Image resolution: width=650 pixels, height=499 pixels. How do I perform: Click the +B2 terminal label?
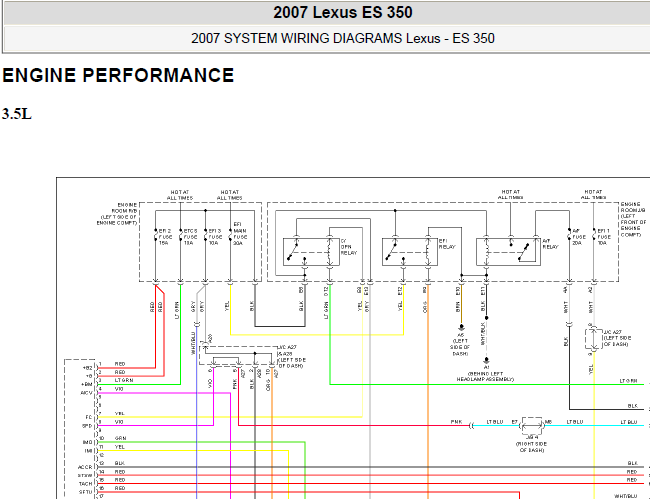[x=87, y=368]
